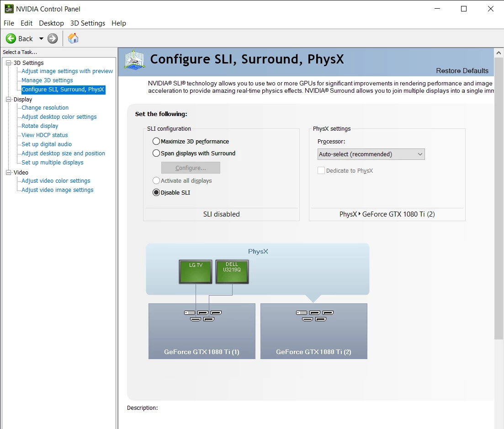Minimize the NVIDIA Control Panel window
This screenshot has height=429, width=504.
437,9
